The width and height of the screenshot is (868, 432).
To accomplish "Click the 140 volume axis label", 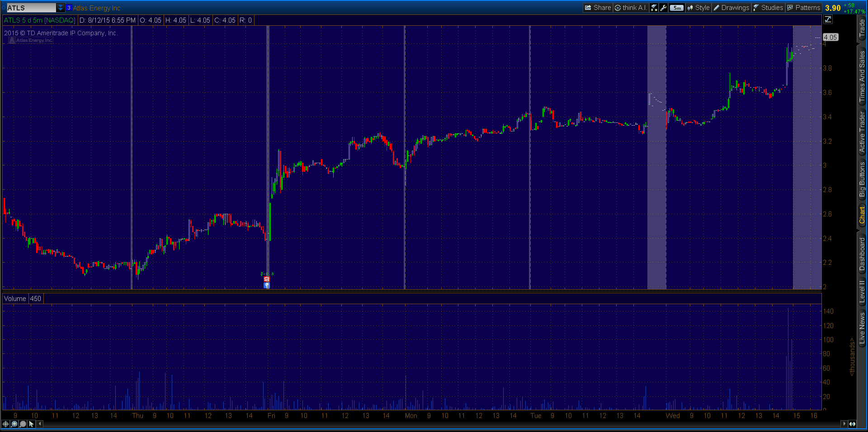I will (x=828, y=311).
